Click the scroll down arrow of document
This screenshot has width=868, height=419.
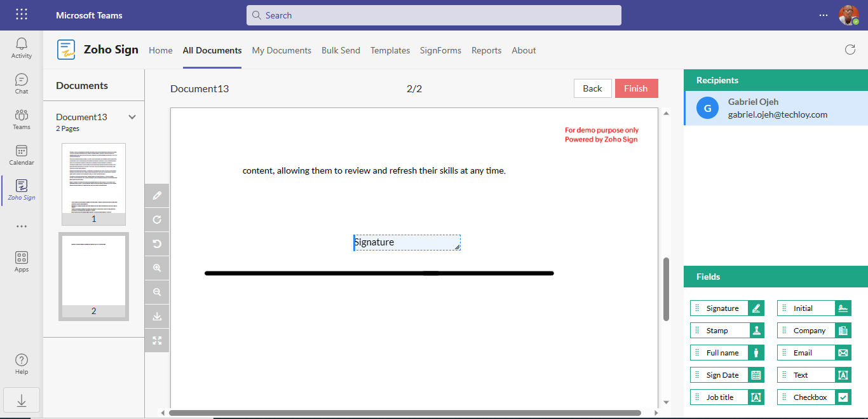coord(666,402)
